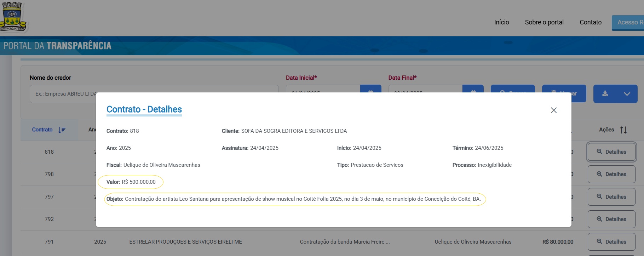Click the download icon button
Viewport: 644px width, 256px height.
(x=605, y=93)
